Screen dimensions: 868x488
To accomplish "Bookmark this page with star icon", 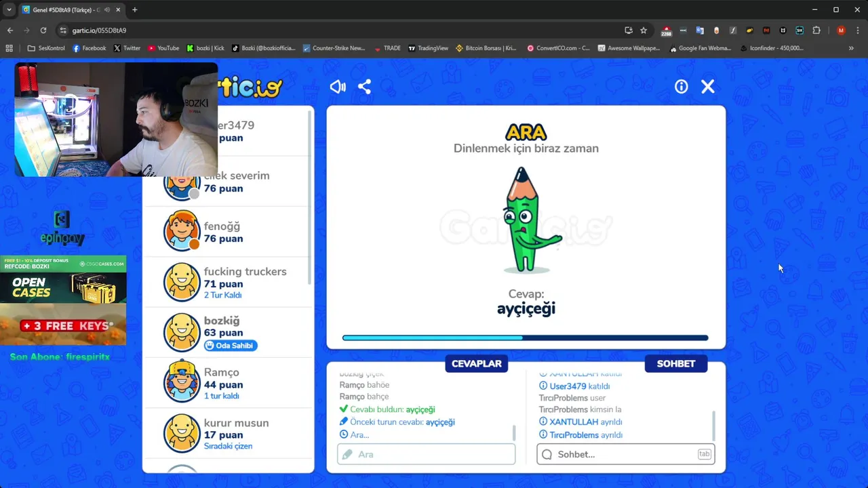I will point(644,30).
